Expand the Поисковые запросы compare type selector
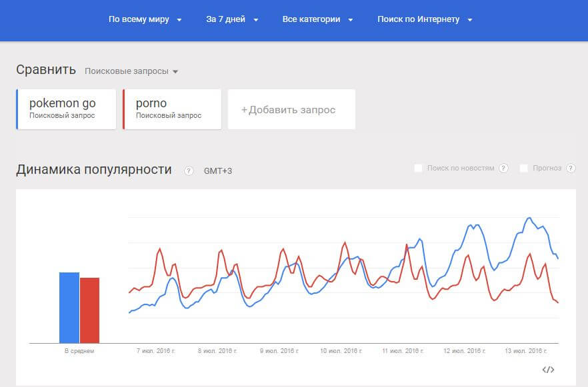The width and height of the screenshot is (588, 387). (131, 71)
